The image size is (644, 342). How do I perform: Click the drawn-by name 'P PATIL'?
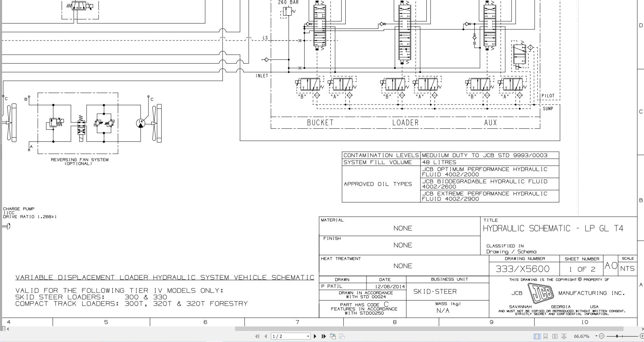pyautogui.click(x=332, y=286)
